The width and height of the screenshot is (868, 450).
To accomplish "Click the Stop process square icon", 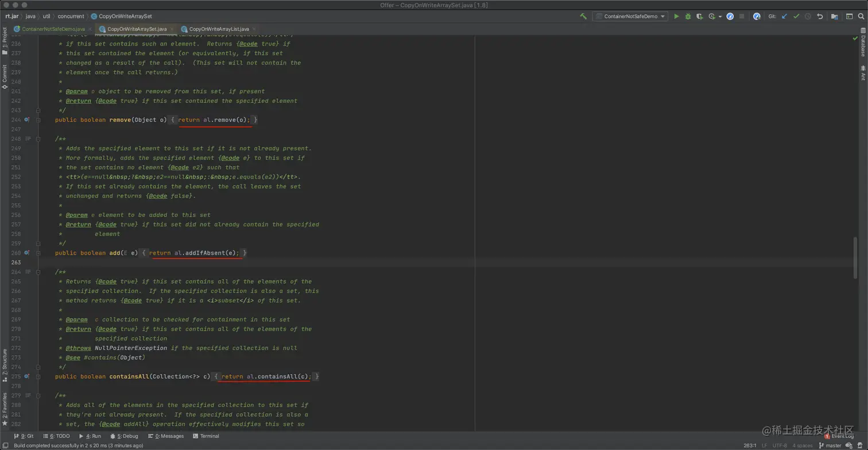I will point(742,17).
